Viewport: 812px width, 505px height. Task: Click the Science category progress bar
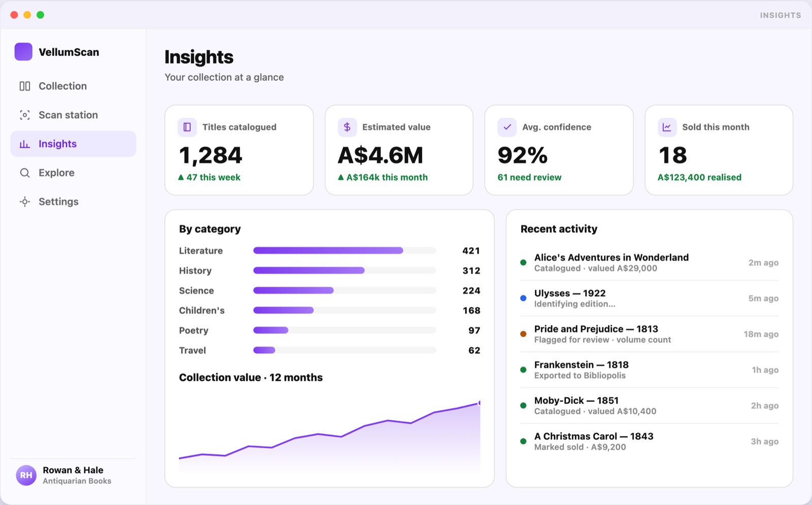(345, 290)
